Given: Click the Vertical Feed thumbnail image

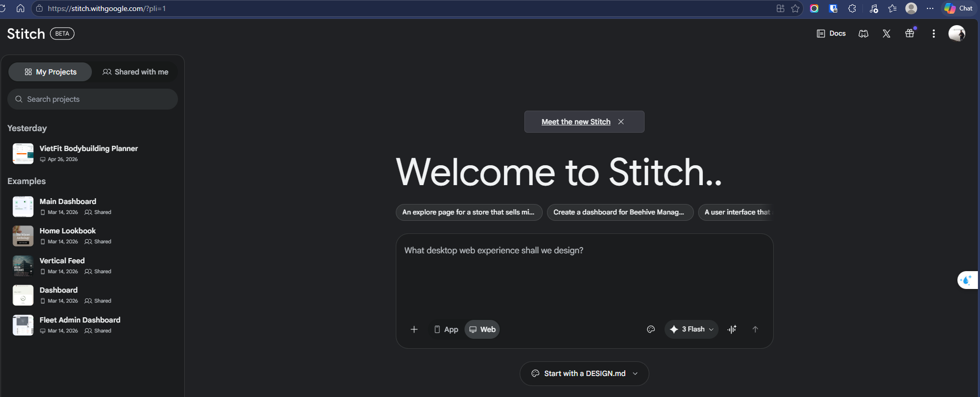Looking at the screenshot, I should pos(23,266).
